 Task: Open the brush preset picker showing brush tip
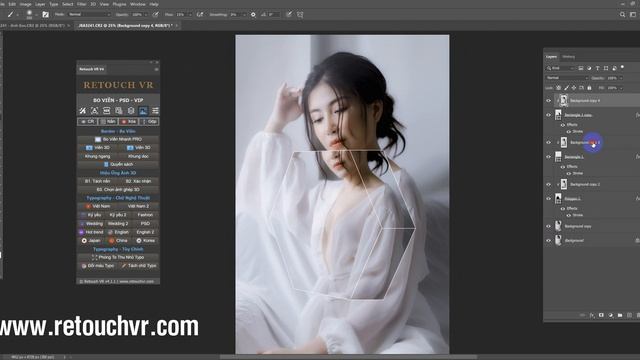pyautogui.click(x=29, y=14)
